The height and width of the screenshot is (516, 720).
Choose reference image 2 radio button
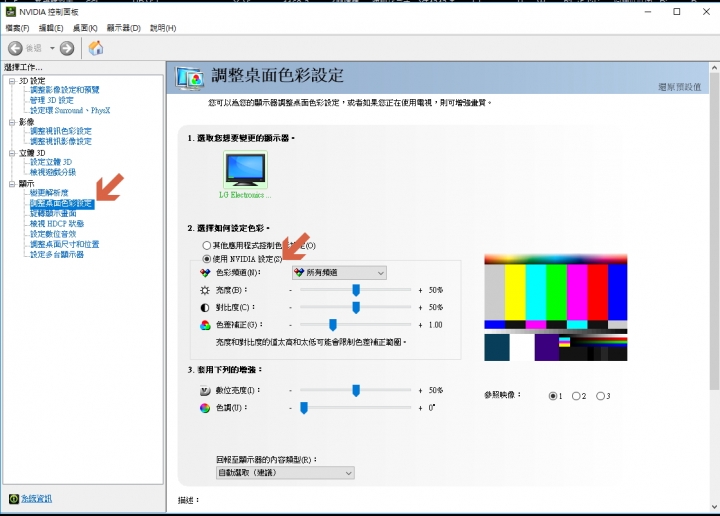576,396
